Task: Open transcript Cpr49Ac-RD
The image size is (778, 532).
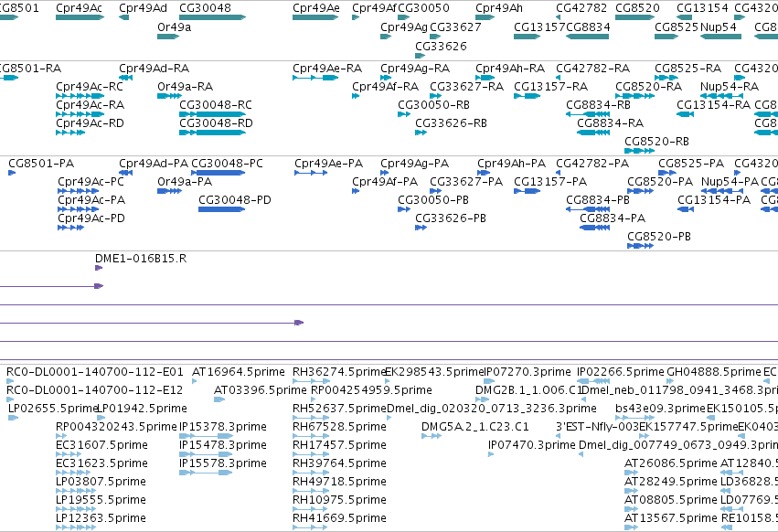Action: click(90, 123)
